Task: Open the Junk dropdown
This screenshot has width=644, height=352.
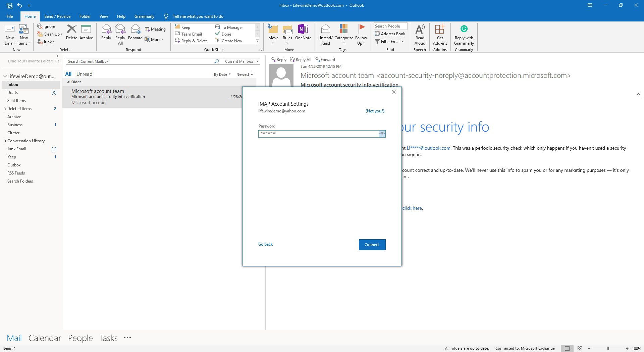Action: click(x=46, y=42)
